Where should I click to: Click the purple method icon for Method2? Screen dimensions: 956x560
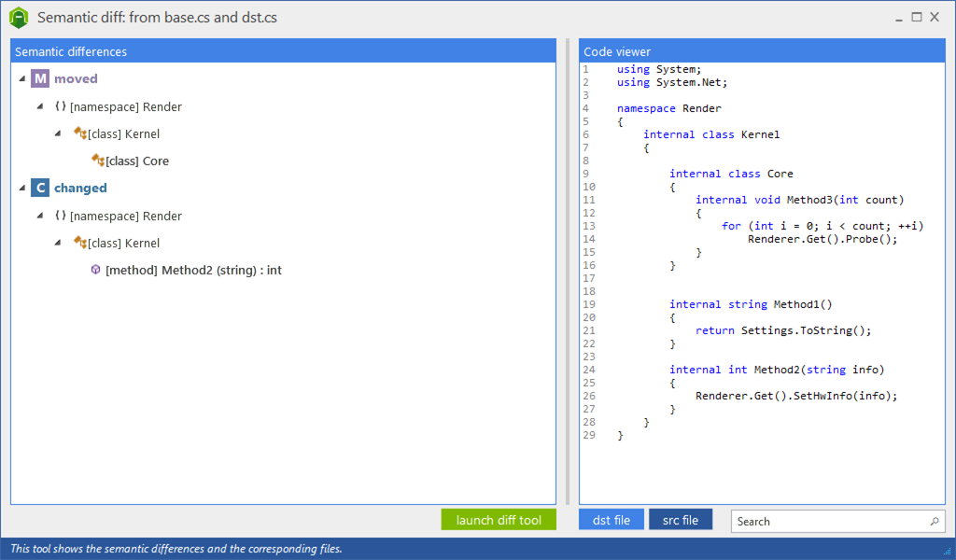coord(95,270)
